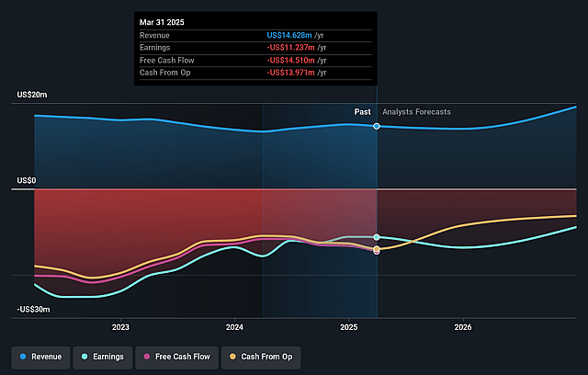
Task: Click the 2024 x-axis label
Action: [x=234, y=327]
